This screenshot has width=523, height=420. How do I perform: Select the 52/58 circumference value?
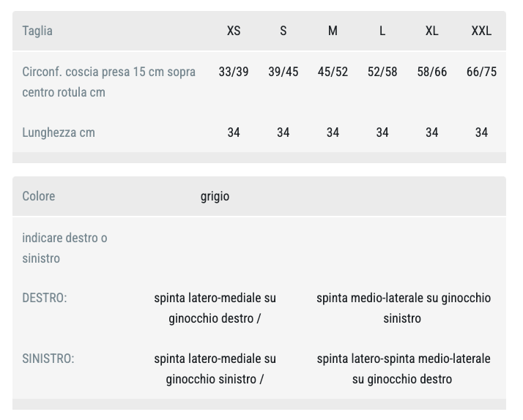(382, 72)
